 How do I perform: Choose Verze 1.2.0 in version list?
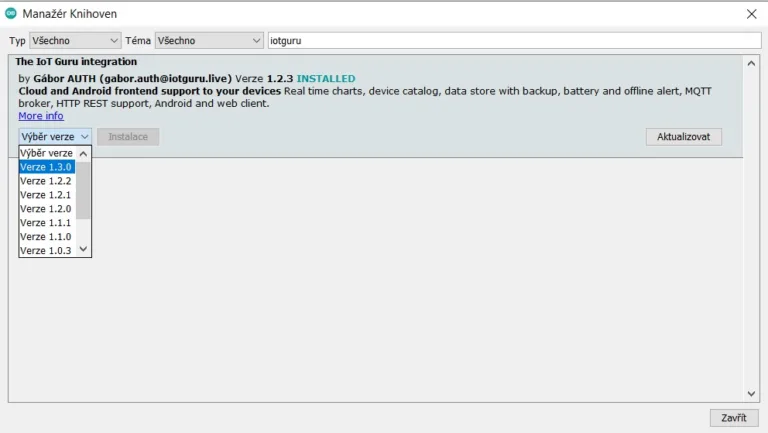(47, 209)
